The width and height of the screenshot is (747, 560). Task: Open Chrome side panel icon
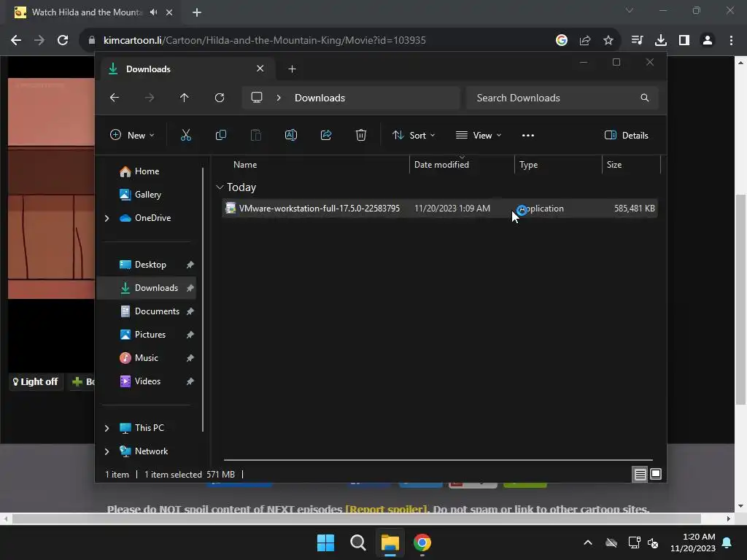684,40
